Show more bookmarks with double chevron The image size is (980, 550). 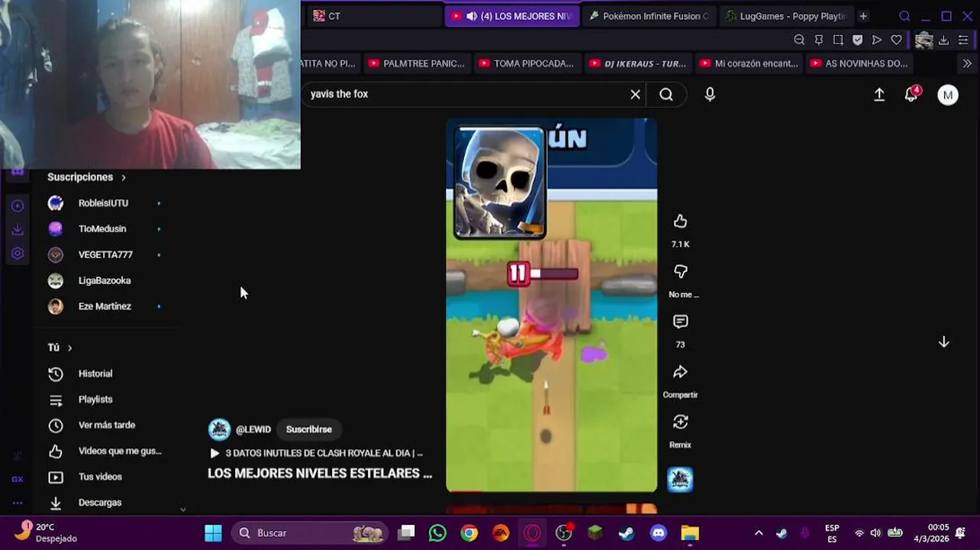tap(967, 63)
